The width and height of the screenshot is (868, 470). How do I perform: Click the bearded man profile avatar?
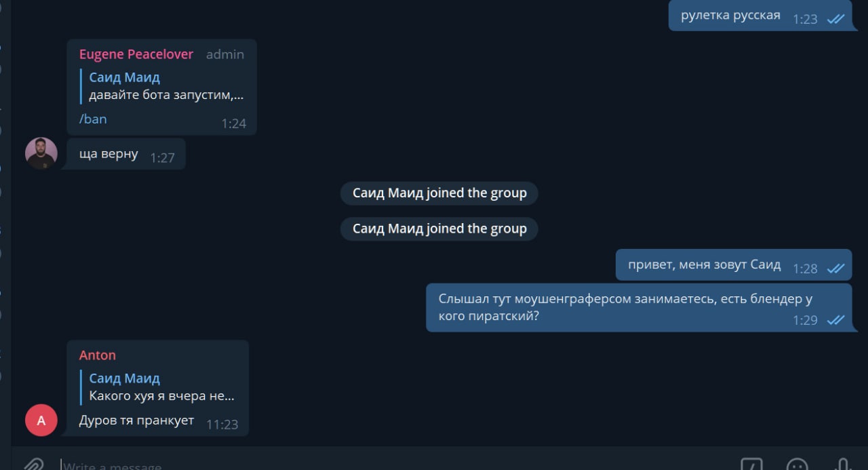point(41,153)
